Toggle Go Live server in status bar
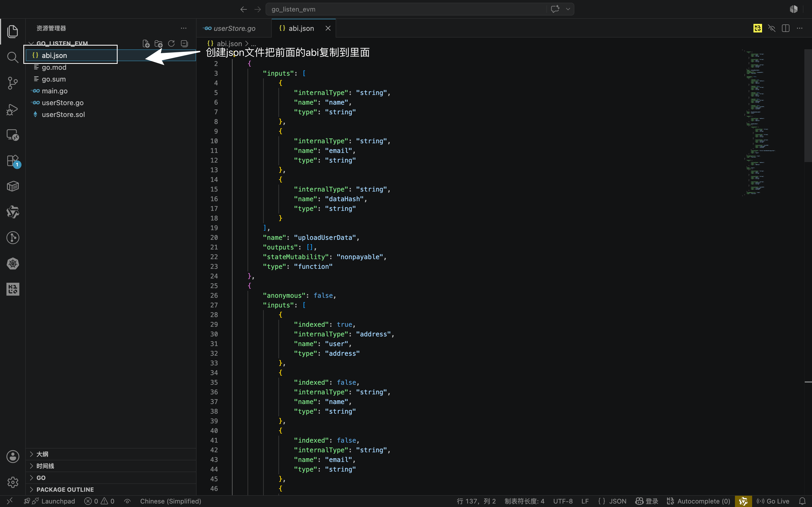Viewport: 812px width, 507px height. point(773,501)
